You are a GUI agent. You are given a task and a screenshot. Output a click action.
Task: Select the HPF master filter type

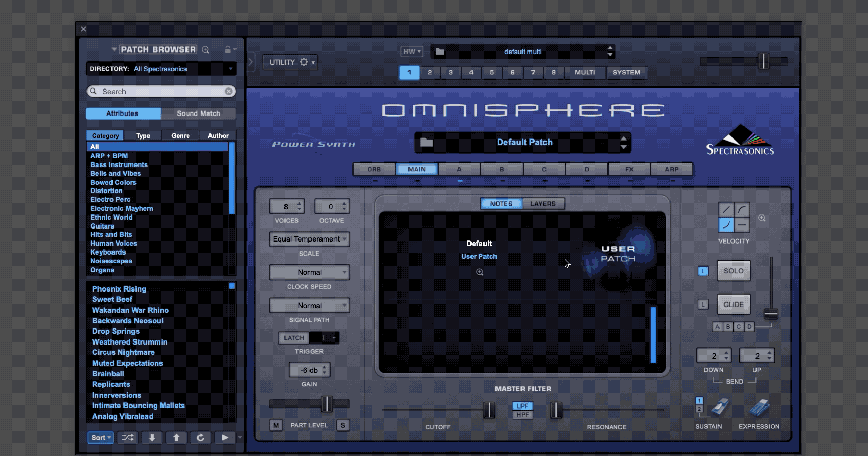tap(523, 415)
